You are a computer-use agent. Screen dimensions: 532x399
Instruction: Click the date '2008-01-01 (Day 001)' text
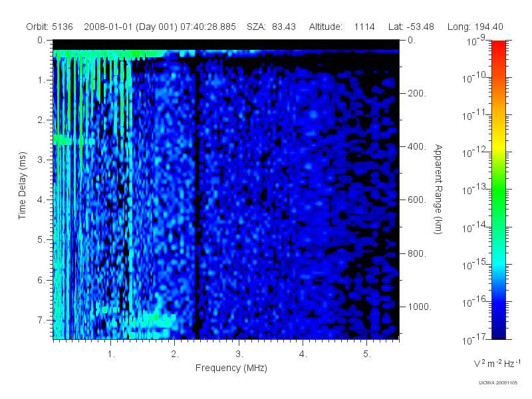[x=130, y=27]
